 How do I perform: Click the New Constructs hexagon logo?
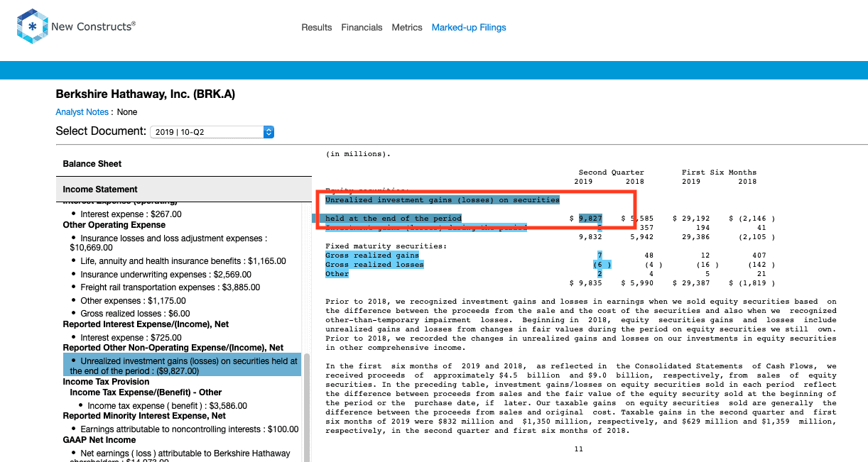32,28
